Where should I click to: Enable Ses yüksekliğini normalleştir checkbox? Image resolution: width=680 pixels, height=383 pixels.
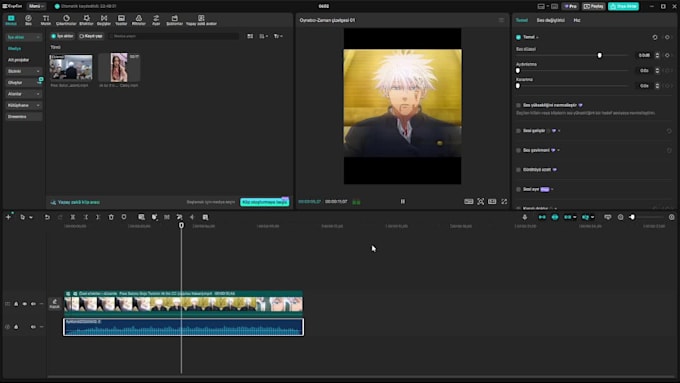tap(518, 105)
